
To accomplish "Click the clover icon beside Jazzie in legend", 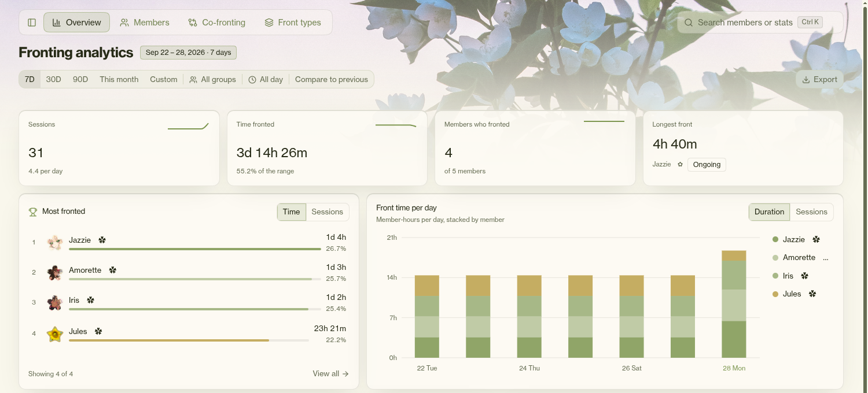I will click(816, 239).
